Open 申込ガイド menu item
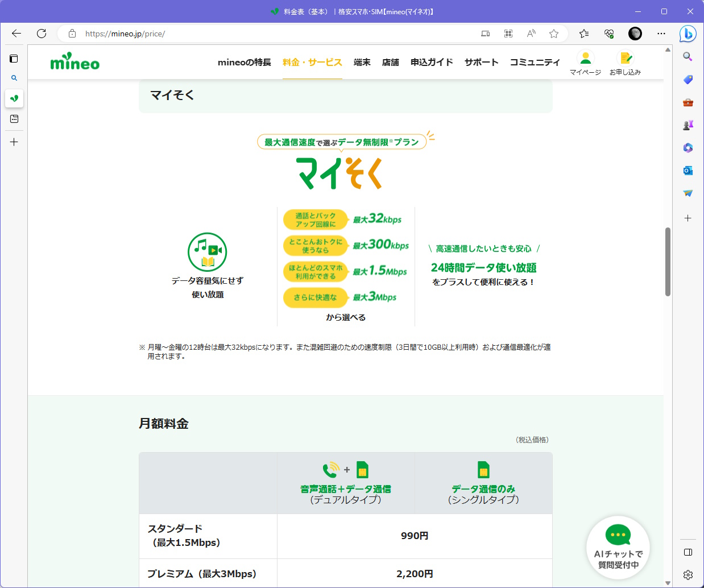Viewport: 704px width, 588px height. (x=432, y=63)
